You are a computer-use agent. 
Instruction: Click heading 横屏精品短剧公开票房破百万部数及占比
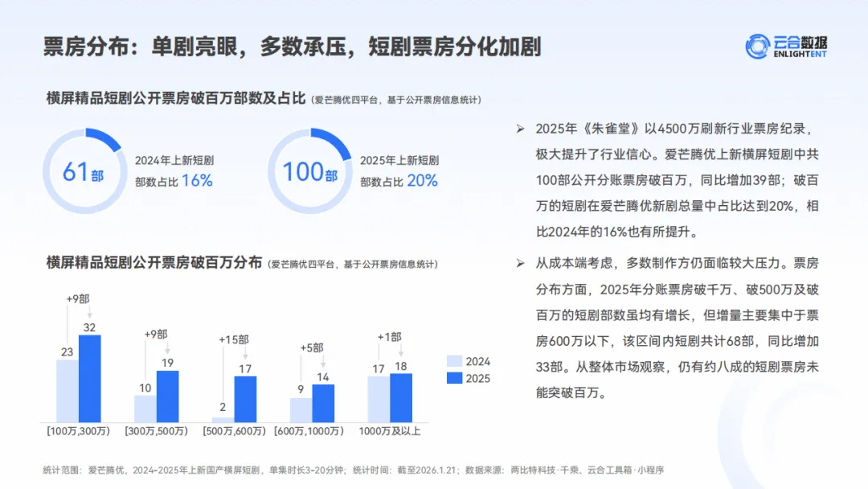coord(175,99)
